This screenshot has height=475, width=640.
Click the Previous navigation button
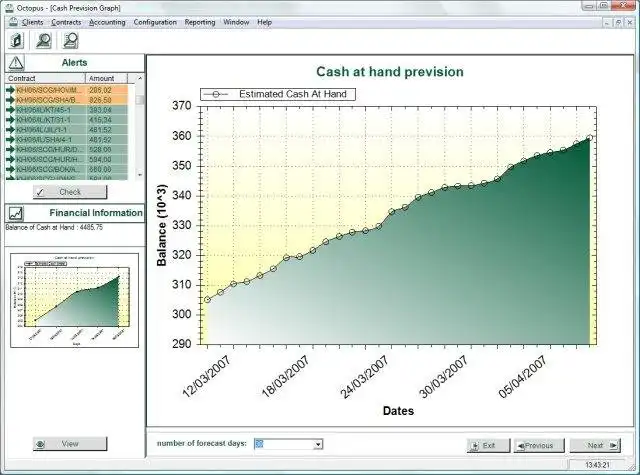(539, 445)
